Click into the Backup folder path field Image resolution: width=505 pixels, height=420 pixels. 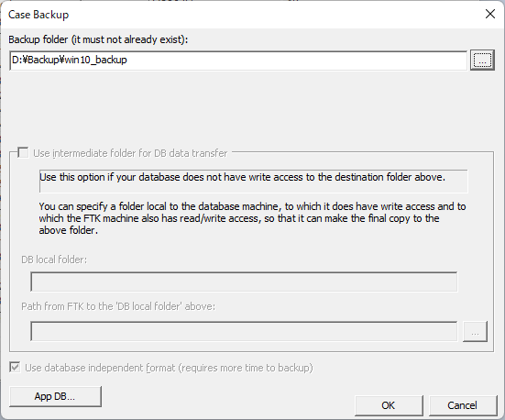238,61
